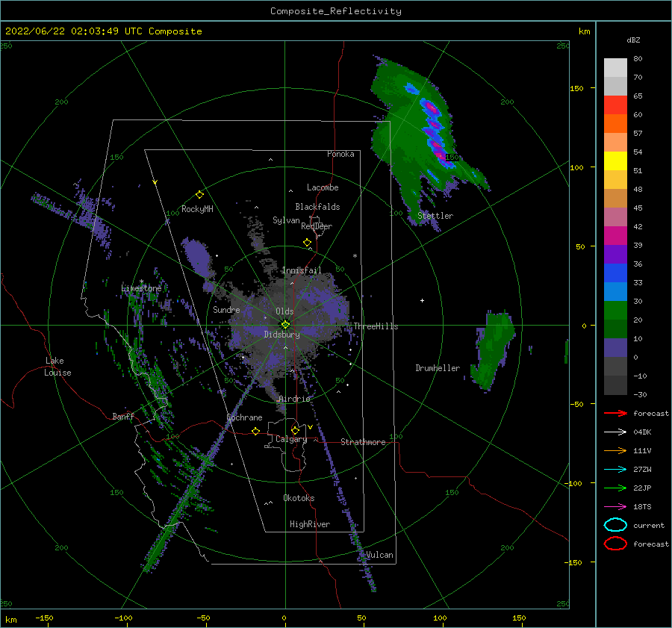Click the red forecast ellipse icon

pyautogui.click(x=615, y=544)
